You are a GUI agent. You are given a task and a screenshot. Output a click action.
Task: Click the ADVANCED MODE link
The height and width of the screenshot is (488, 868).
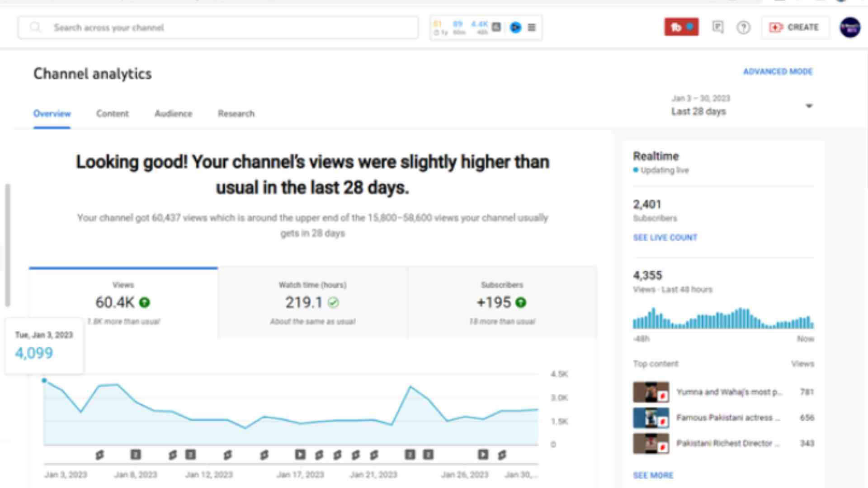(x=778, y=71)
